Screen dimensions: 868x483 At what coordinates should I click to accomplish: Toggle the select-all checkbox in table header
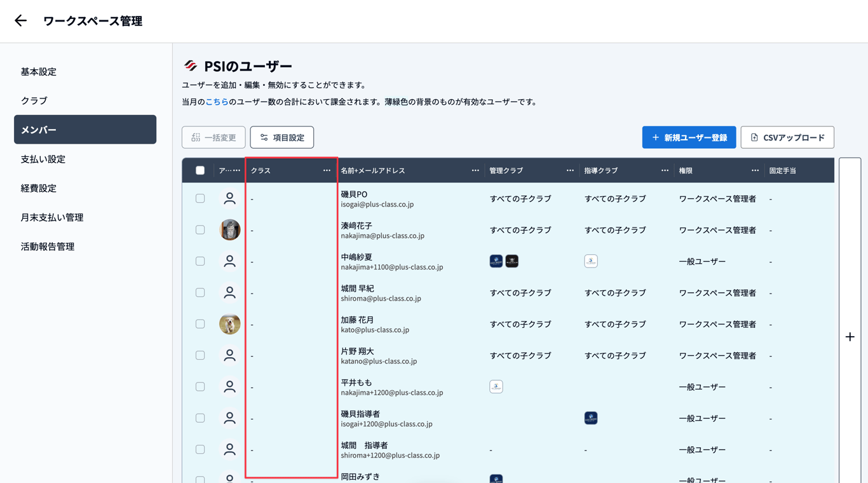tap(200, 170)
